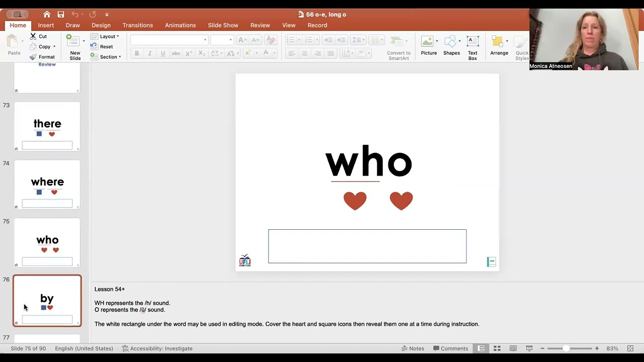Viewport: 644px width, 362px height.
Task: Open the Section dropdown
Action: pyautogui.click(x=106, y=57)
